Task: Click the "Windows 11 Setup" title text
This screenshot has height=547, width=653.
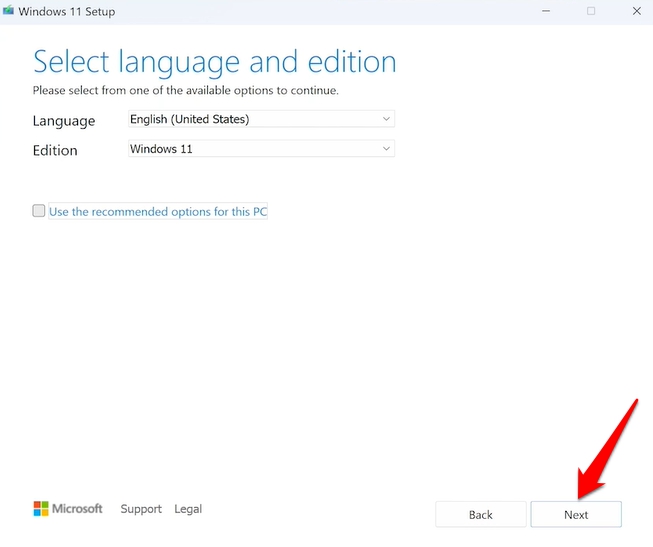Action: [x=67, y=11]
